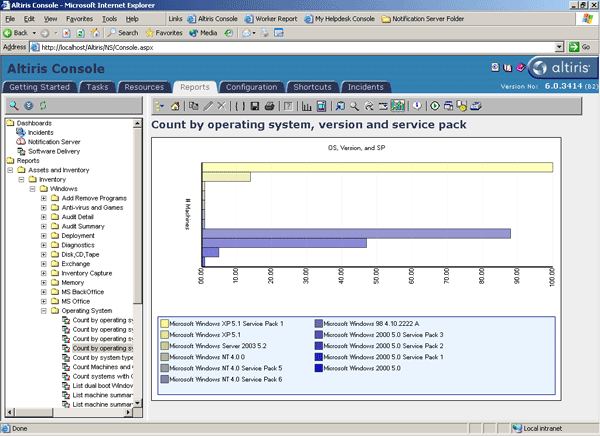Open the Worker Report link
Screen dimensions: 600x436
(x=271, y=19)
